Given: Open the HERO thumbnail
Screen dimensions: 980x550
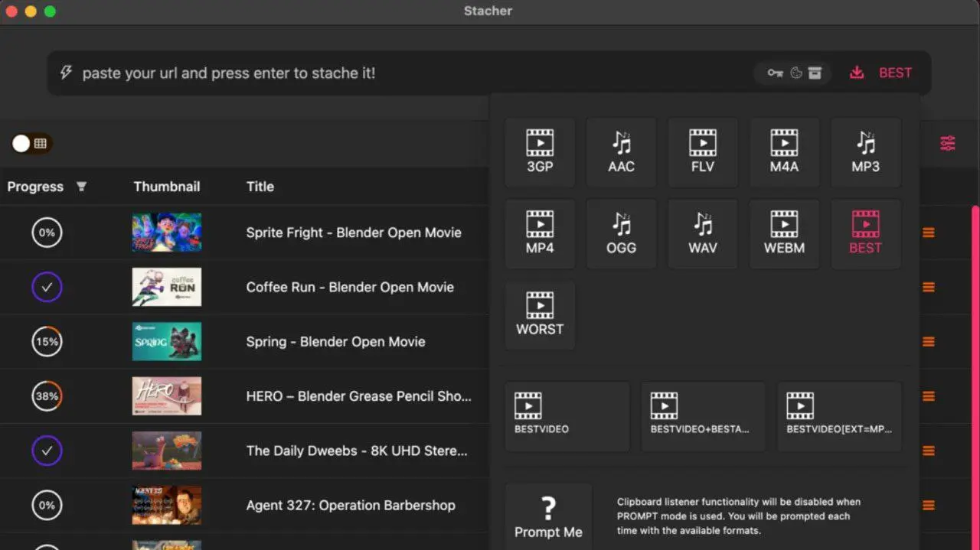Looking at the screenshot, I should point(167,396).
